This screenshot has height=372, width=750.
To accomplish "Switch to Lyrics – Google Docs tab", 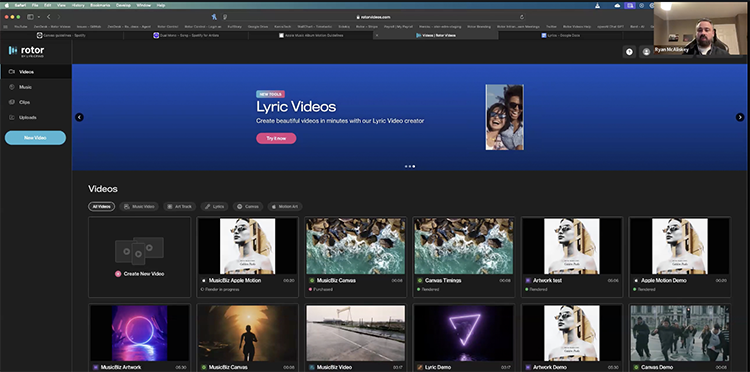I will click(560, 35).
